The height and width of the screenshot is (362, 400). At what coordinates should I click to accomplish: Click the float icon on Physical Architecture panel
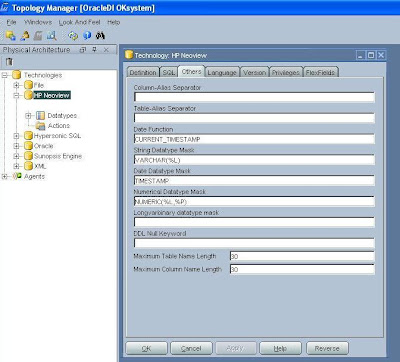pyautogui.click(x=83, y=50)
